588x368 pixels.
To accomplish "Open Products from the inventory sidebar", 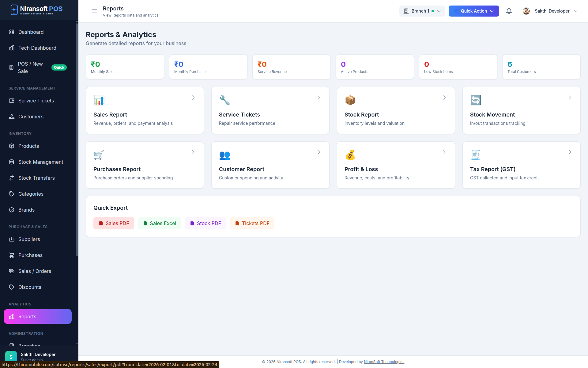I will (x=12, y=146).
